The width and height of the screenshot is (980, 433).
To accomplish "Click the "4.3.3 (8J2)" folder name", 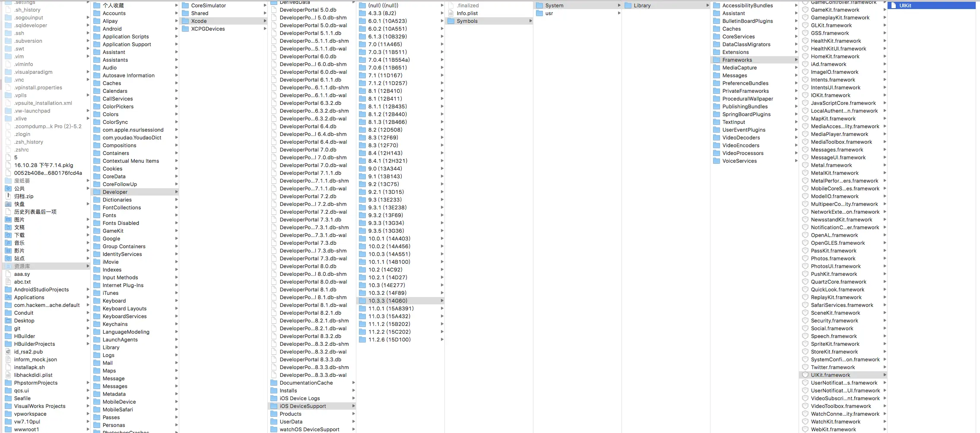I will (382, 13).
